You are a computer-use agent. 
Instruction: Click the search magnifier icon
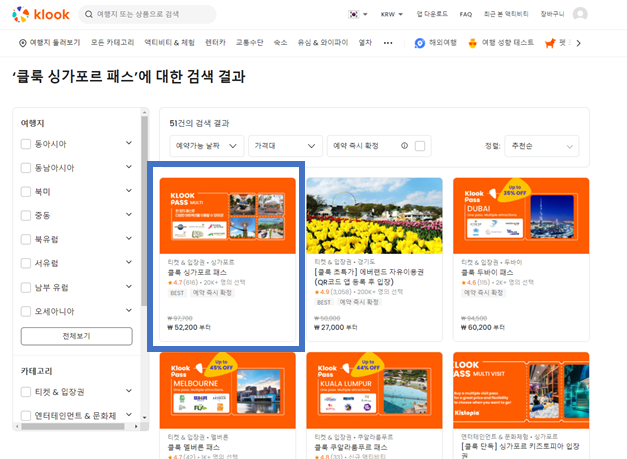[89, 14]
